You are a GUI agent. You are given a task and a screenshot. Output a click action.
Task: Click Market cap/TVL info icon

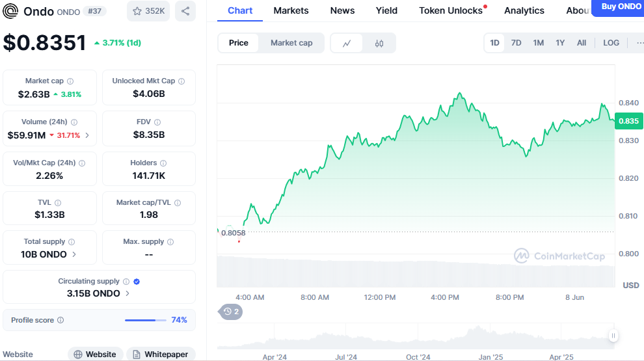pyautogui.click(x=178, y=203)
